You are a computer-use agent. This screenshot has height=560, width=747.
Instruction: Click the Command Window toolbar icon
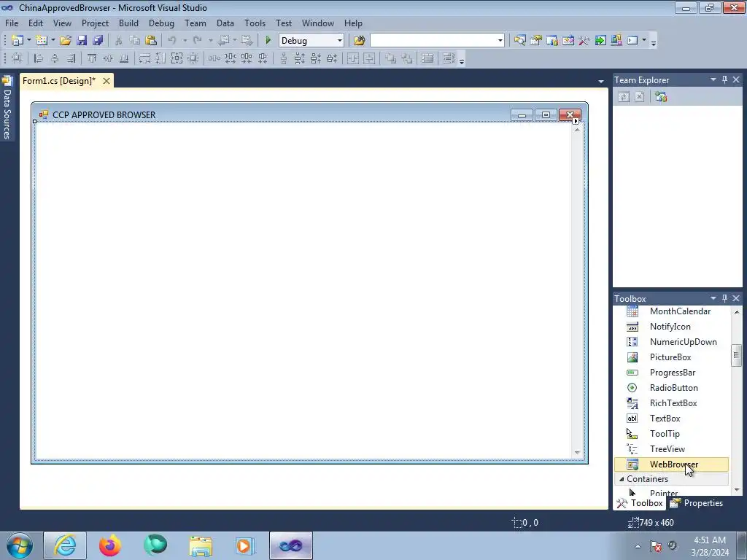(632, 41)
